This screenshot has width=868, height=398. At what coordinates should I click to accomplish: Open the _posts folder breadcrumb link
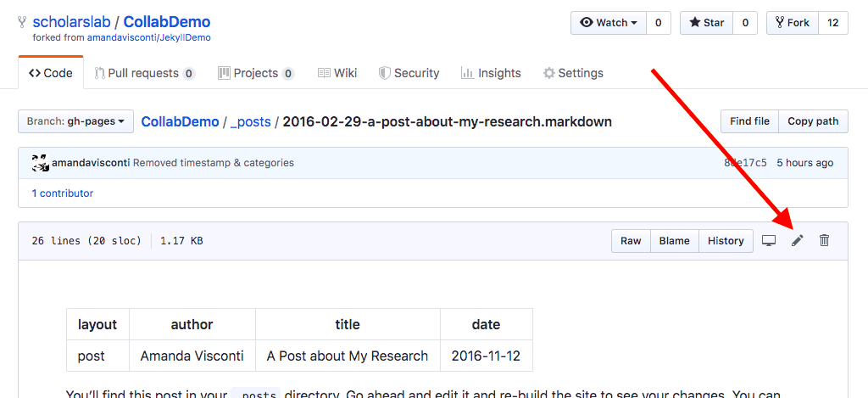250,121
